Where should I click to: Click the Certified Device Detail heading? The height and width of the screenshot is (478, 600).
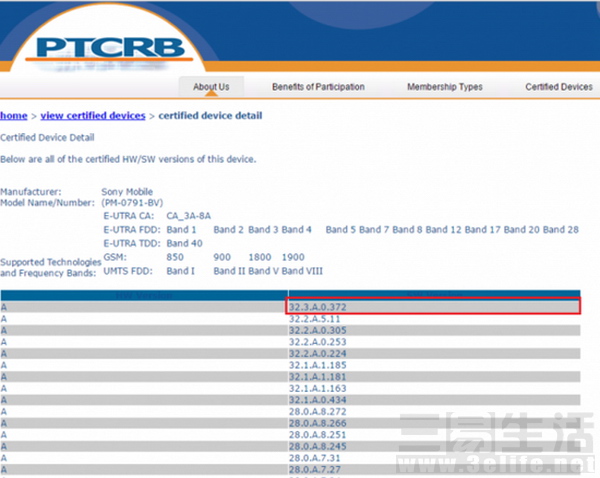pyautogui.click(x=47, y=137)
